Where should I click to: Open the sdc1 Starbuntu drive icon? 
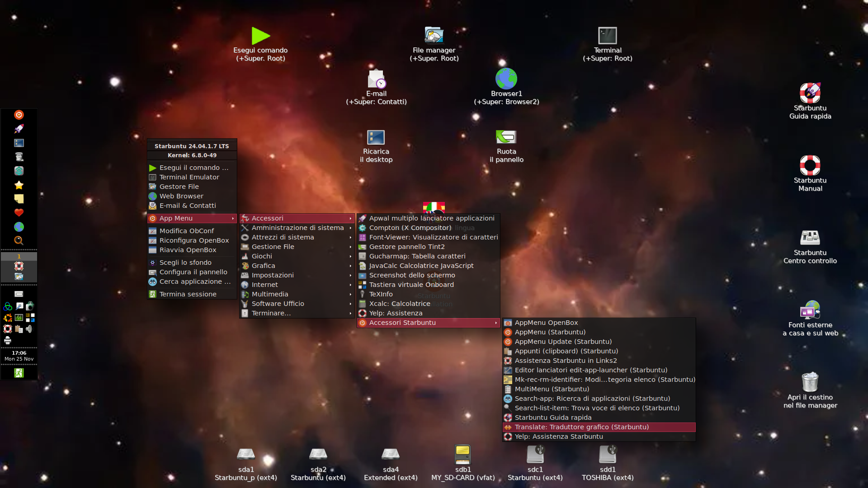[x=535, y=464]
